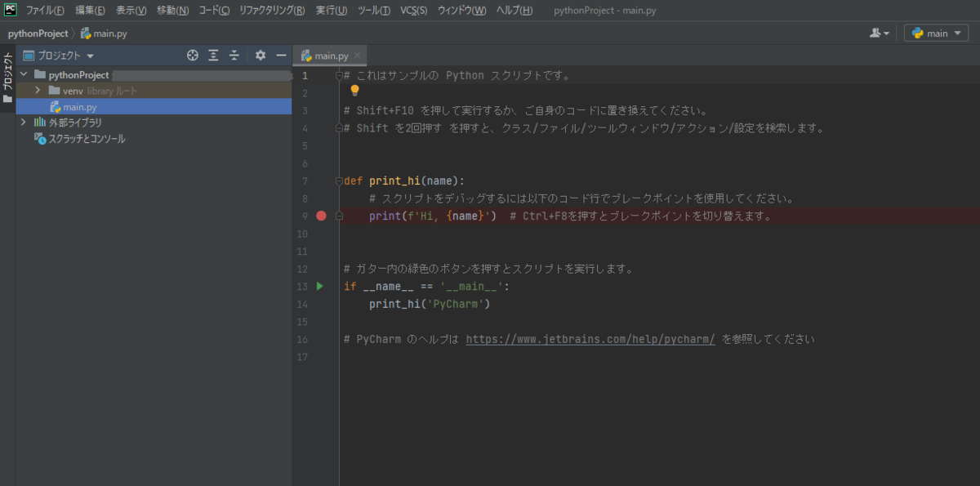Open the ヘルプ(H) menu

pyautogui.click(x=514, y=11)
